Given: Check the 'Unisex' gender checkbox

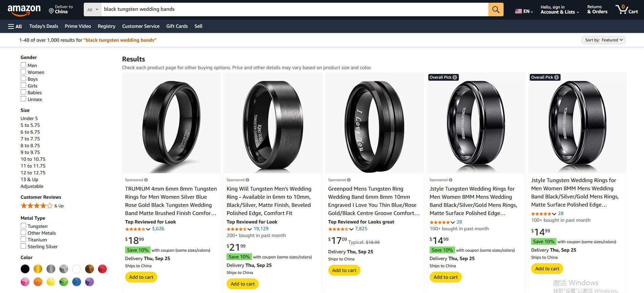Looking at the screenshot, I should [x=23, y=99].
